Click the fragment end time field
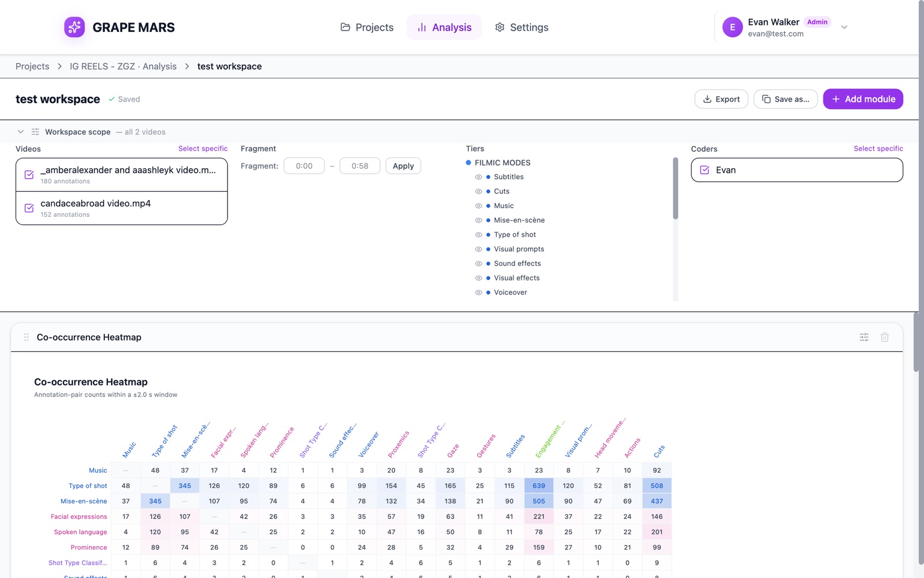Image resolution: width=924 pixels, height=578 pixels. [360, 166]
